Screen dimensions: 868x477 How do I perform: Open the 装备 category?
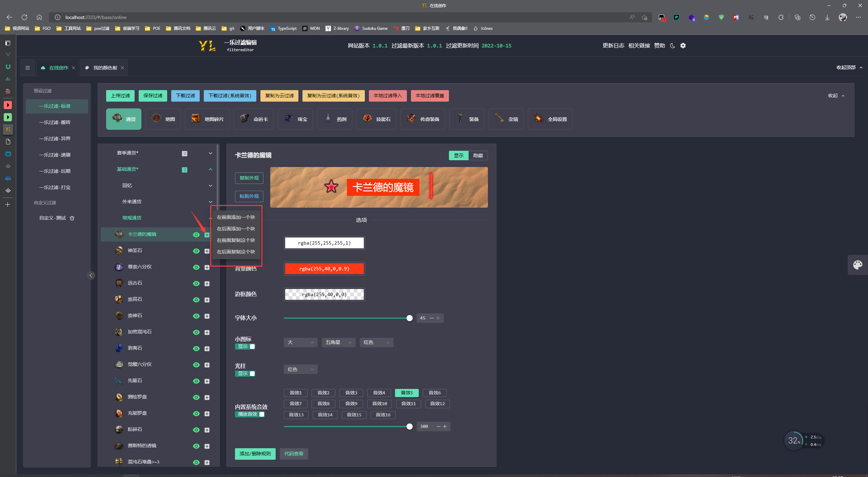[467, 119]
